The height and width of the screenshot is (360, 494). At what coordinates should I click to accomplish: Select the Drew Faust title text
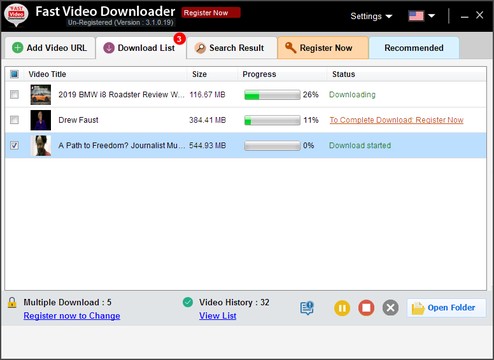coord(78,120)
